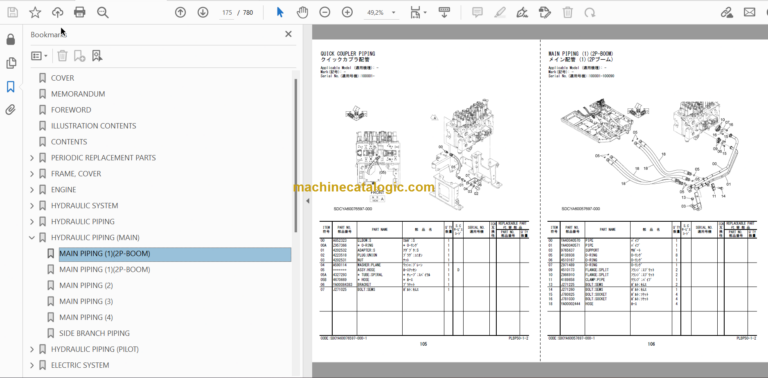
Task: Expand the HYDRAULIC PIPING (PILOT) bookmark
Action: tap(32, 349)
